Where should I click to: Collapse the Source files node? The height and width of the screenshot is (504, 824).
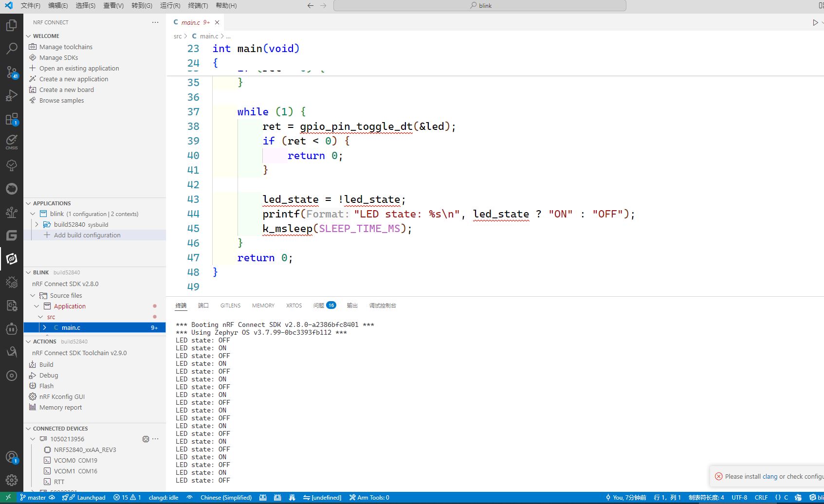coord(33,296)
